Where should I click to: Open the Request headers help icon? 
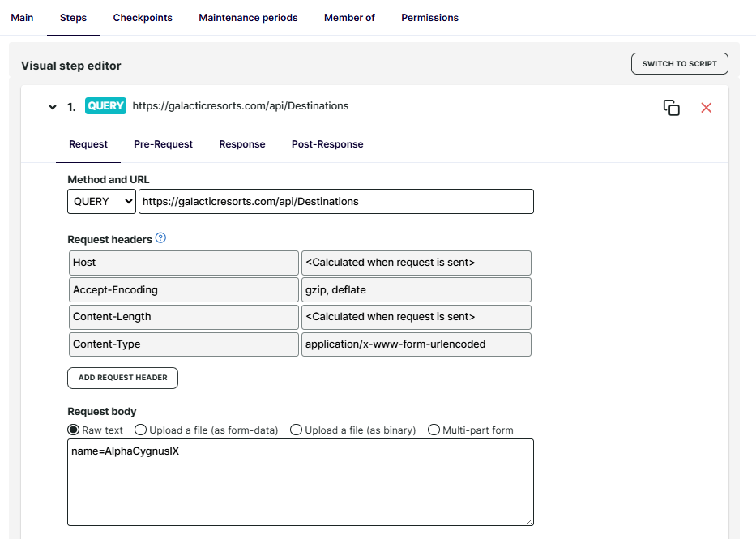tap(160, 238)
